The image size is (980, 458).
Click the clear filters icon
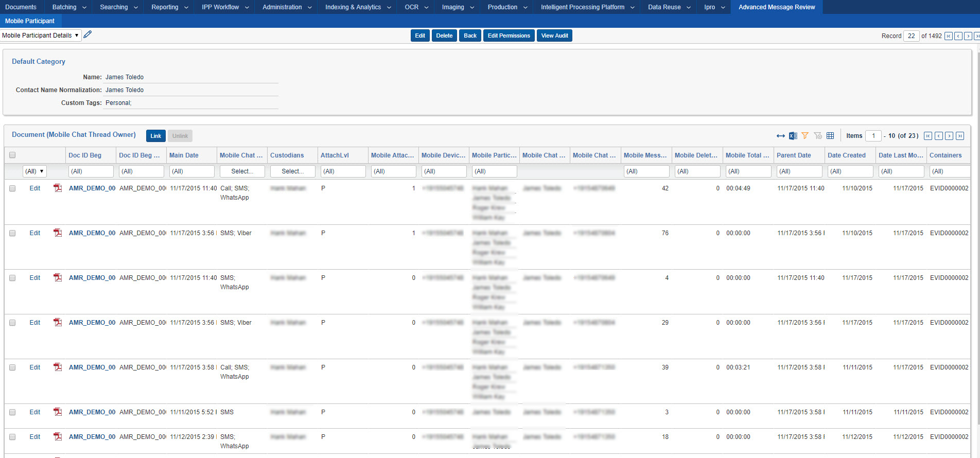coord(818,136)
